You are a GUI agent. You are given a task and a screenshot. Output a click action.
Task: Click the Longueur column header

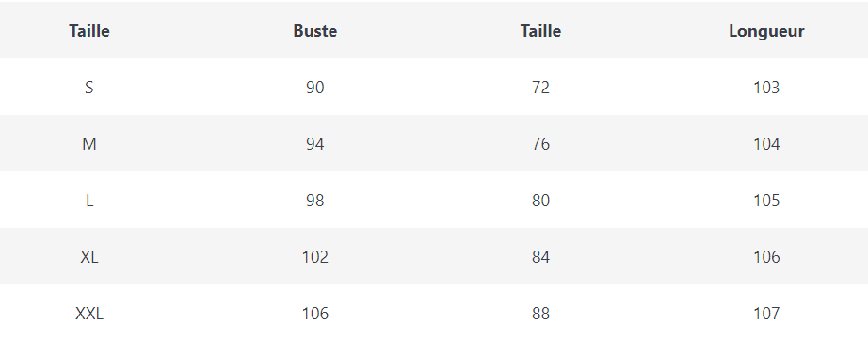tap(766, 31)
